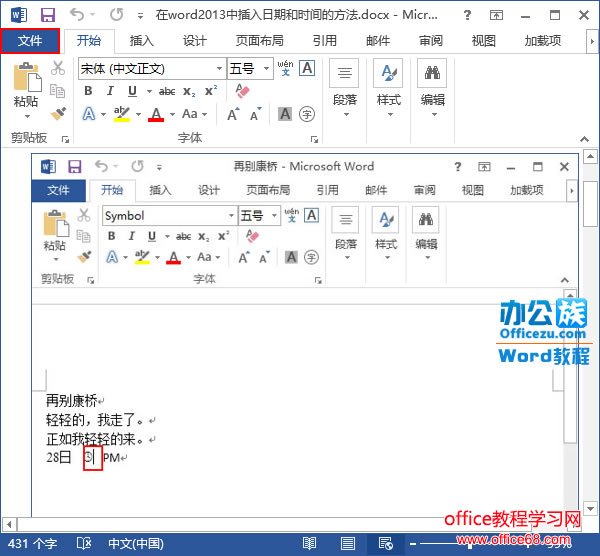Click Help question mark in outer title bar
Screen dimensions: 600x556
tap(467, 15)
